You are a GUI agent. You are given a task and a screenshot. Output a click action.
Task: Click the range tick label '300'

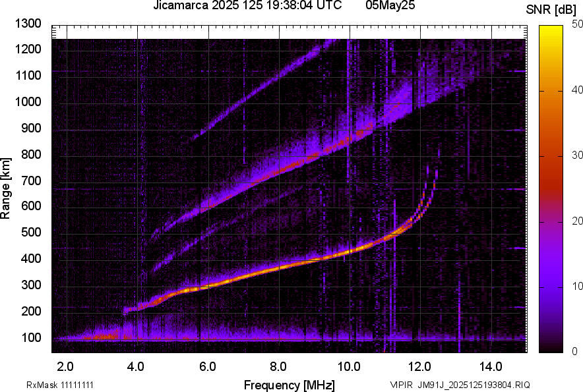click(31, 285)
